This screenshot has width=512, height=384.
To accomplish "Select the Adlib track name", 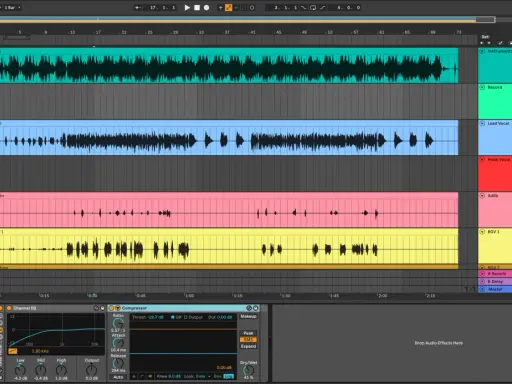I will (493, 196).
